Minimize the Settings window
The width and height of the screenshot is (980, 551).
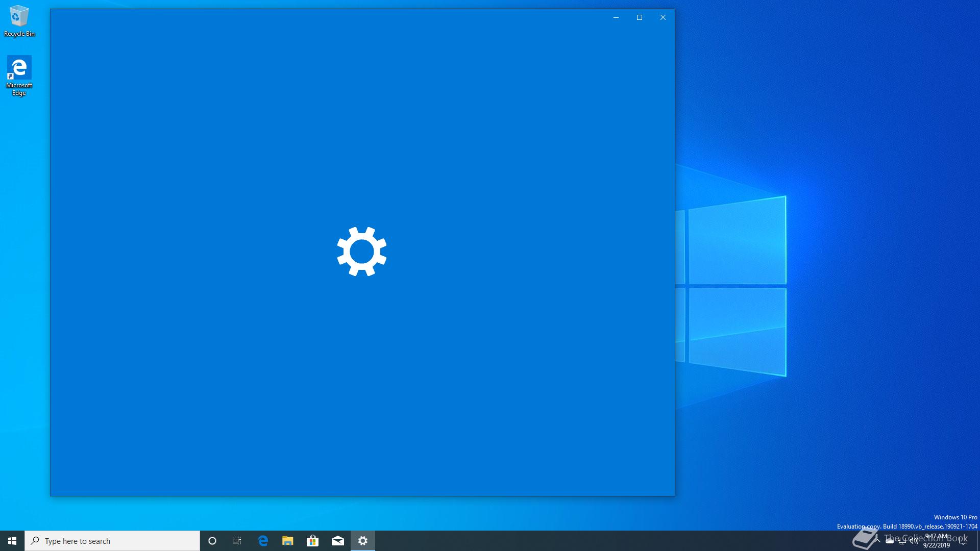(616, 17)
